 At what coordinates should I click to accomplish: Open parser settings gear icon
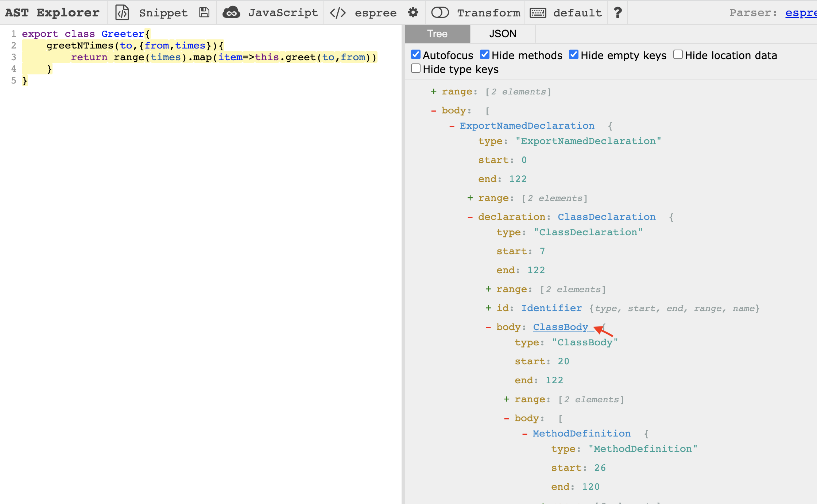[413, 13]
